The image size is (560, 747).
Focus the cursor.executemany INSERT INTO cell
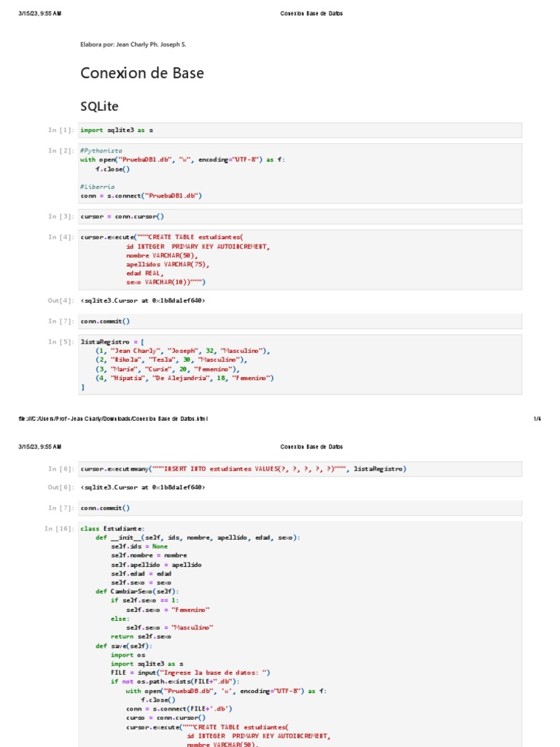coord(300,469)
